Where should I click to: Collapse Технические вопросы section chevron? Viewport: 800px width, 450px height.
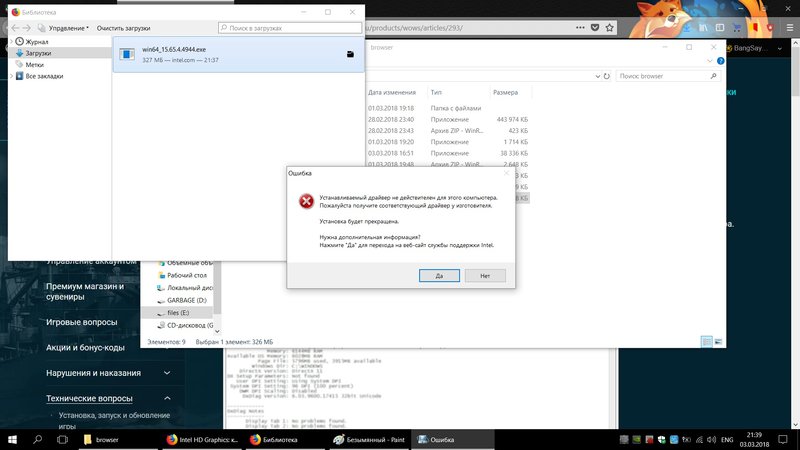pos(167,398)
